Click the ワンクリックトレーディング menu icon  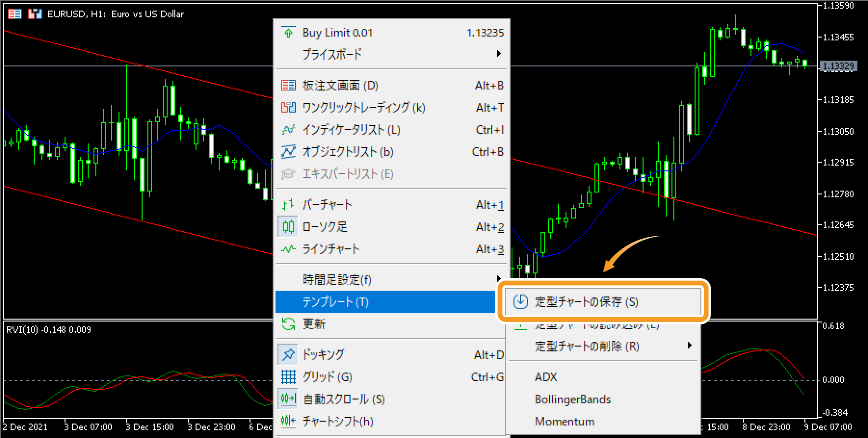pyautogui.click(x=289, y=107)
